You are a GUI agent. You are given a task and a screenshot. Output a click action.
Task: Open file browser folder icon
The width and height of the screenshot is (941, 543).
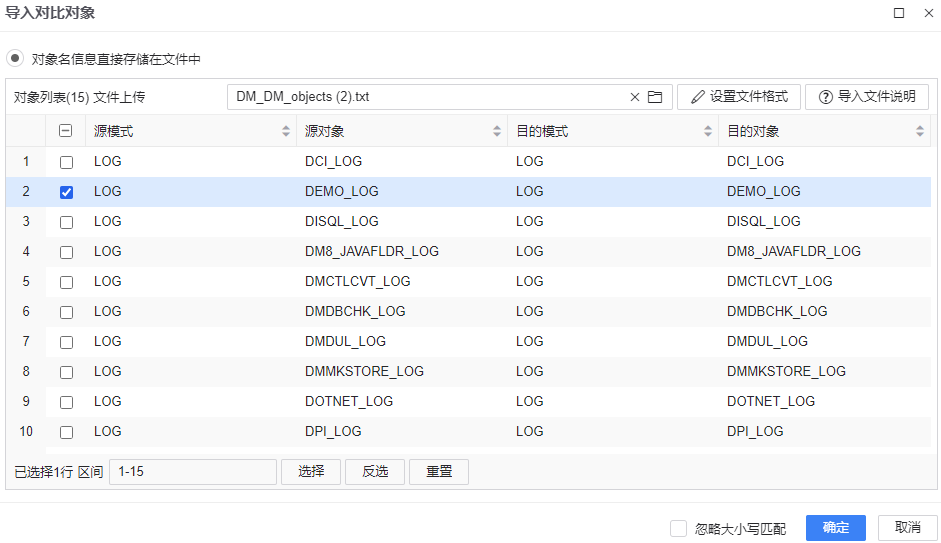pos(655,97)
